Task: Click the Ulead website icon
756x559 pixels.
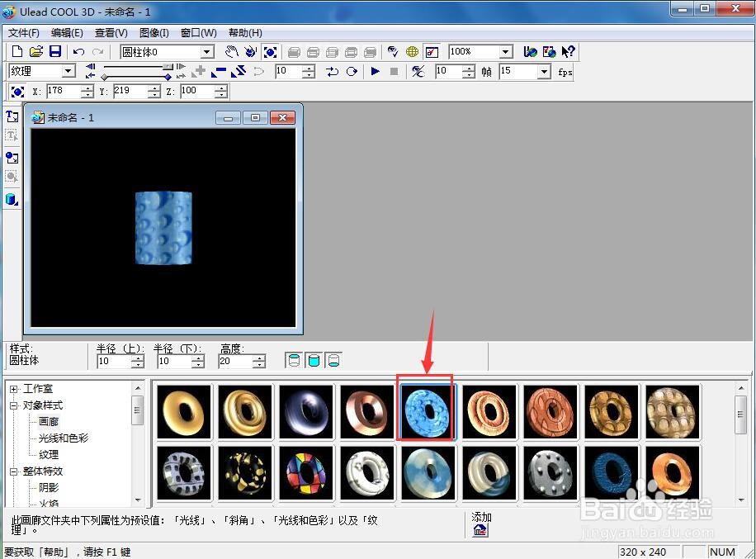Action: pyautogui.click(x=531, y=52)
